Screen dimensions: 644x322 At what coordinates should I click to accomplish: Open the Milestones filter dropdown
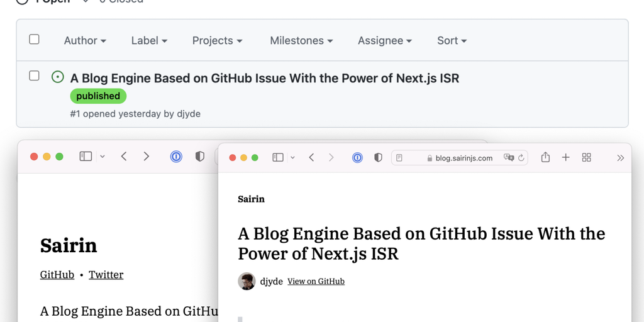point(301,41)
